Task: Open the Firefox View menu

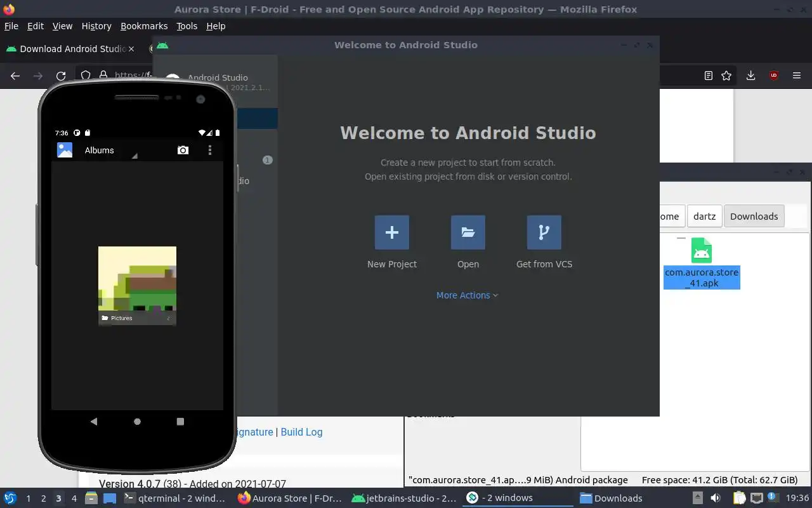Action: [x=62, y=26]
